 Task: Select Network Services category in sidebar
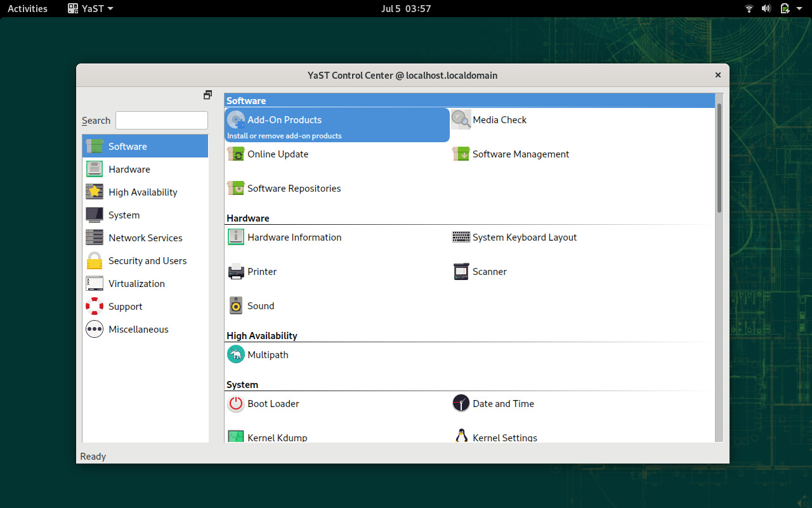click(x=145, y=238)
